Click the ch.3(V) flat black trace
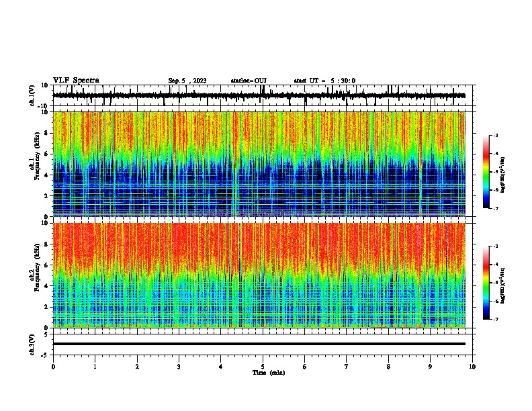The width and height of the screenshot is (532, 411). [259, 344]
